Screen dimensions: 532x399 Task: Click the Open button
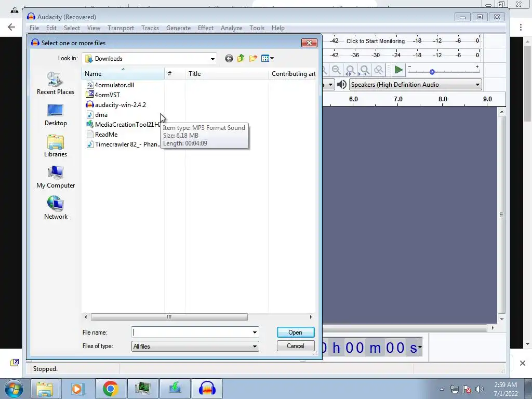296,332
